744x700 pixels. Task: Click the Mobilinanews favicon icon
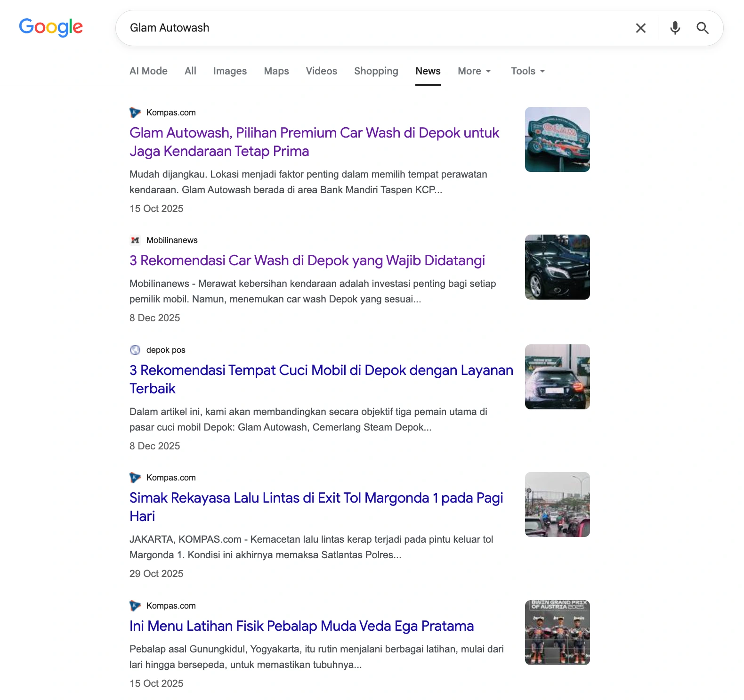pyautogui.click(x=135, y=240)
